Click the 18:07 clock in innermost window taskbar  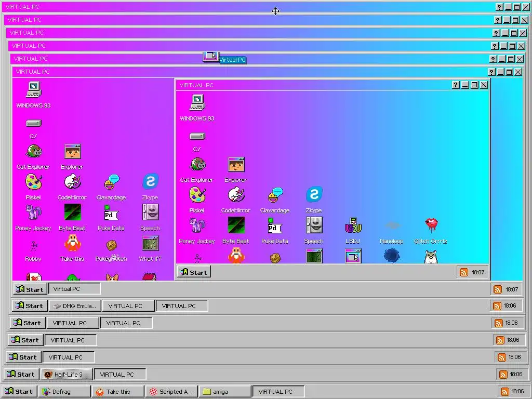[478, 272]
